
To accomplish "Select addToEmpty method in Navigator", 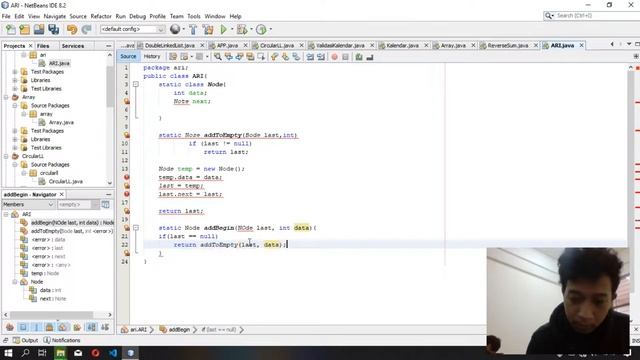I will pos(67,231).
